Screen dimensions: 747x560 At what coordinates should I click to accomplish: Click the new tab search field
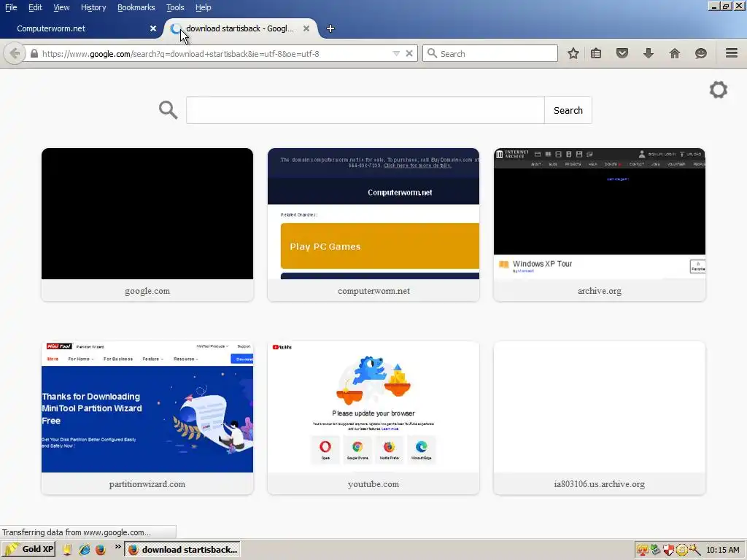click(x=365, y=110)
